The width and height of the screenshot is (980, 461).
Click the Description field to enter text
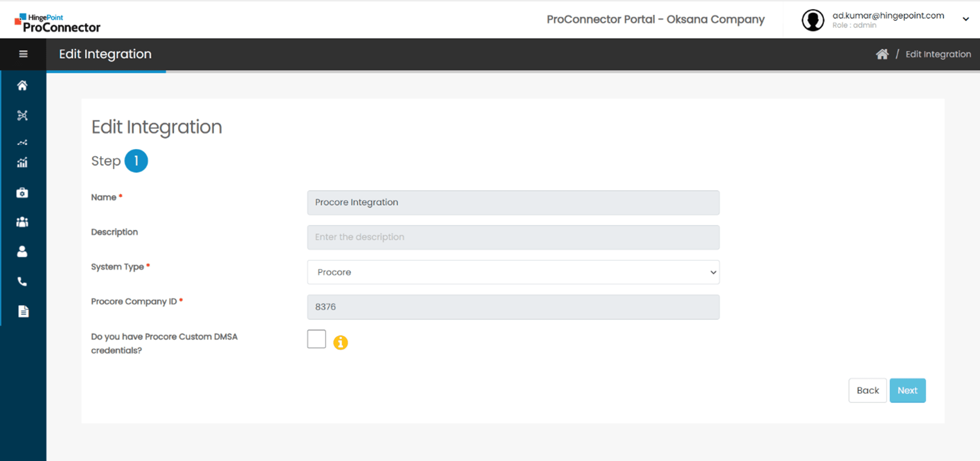click(513, 237)
